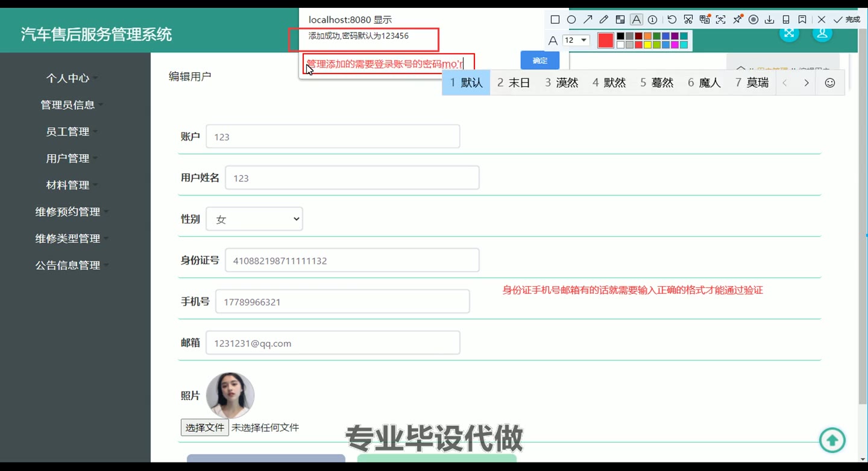Open the 性别 gender dropdown
The height and width of the screenshot is (471, 868).
click(x=254, y=219)
